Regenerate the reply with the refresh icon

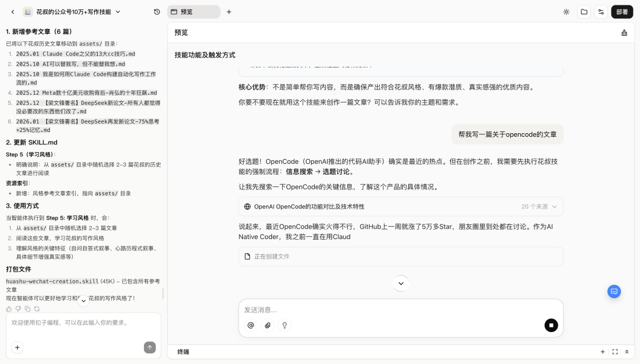pyautogui.click(x=37, y=309)
